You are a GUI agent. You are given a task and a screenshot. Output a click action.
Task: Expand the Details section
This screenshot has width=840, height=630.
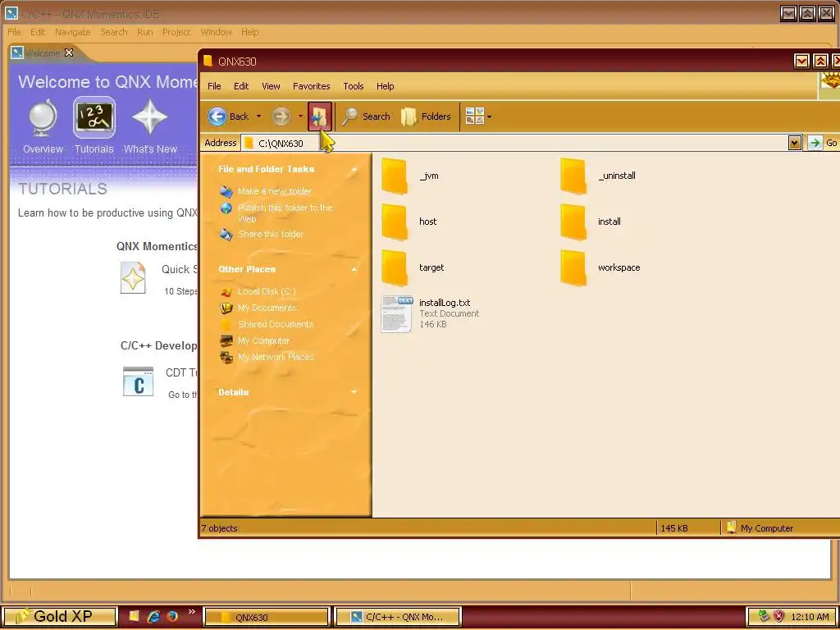pos(354,393)
